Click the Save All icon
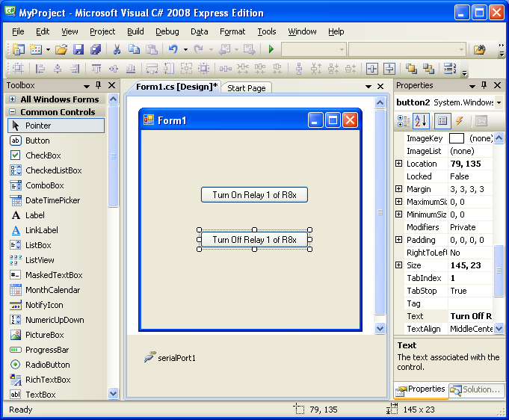 click(96, 49)
